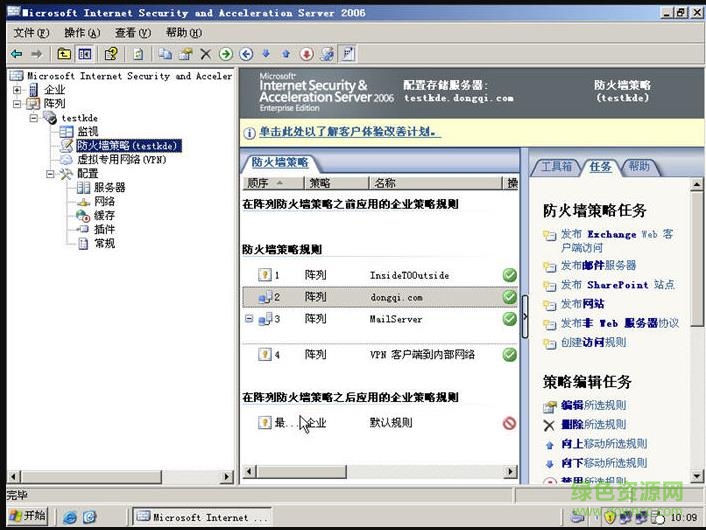Collapse the MailServer rule row 3
Image resolution: width=706 pixels, height=530 pixels.
pyautogui.click(x=249, y=319)
